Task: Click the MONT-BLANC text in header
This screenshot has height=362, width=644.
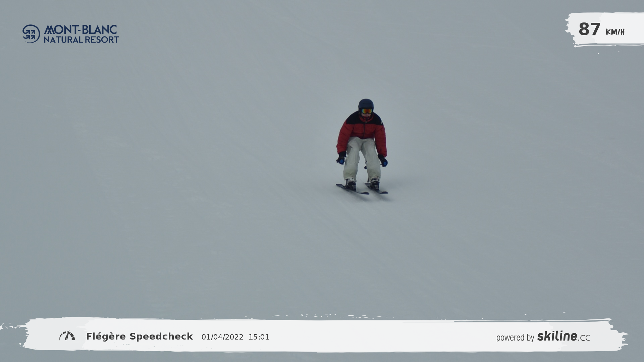Action: coord(80,29)
